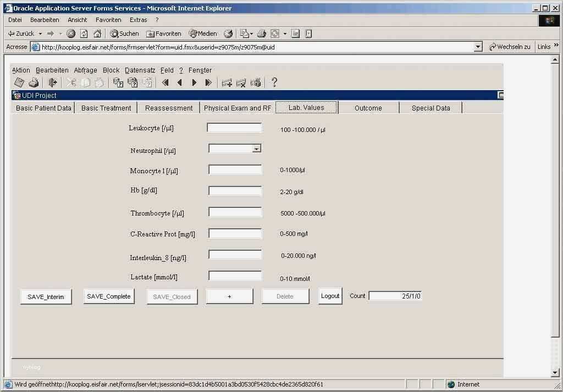Click the Insert Record icon
Viewport: 563px width, 392px height.
tap(227, 83)
